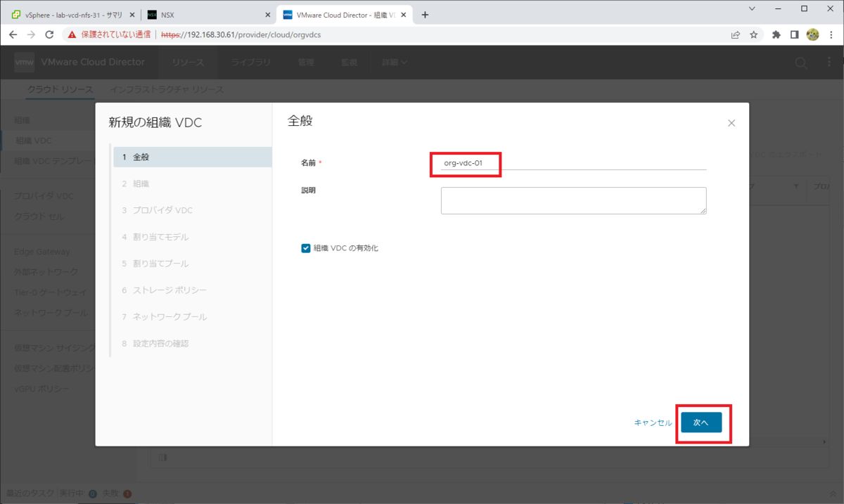
Task: Select wizard step 8 設定内容の確認
Action: [191, 344]
